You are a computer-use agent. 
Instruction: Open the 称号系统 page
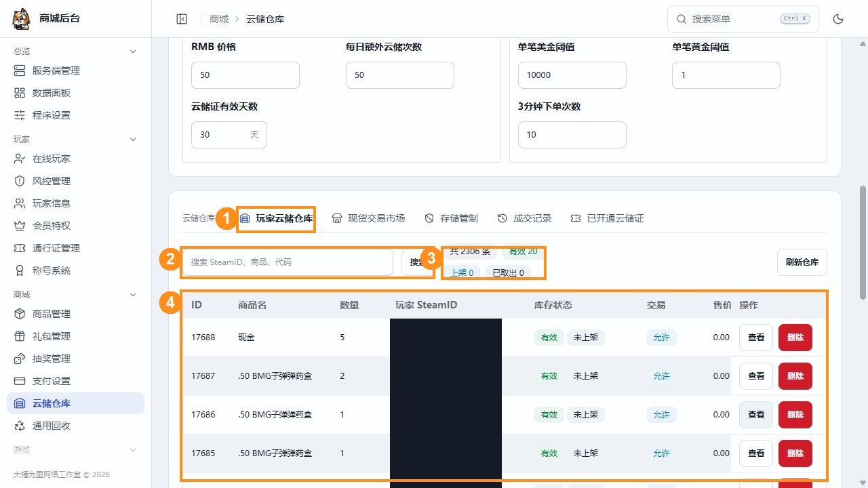[75, 270]
